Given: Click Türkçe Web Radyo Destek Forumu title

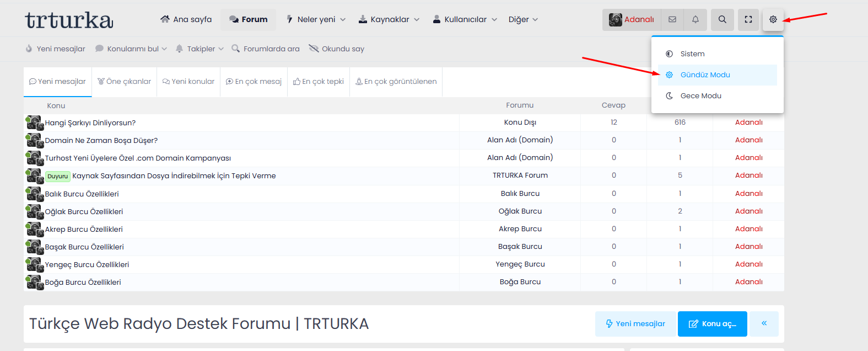Looking at the screenshot, I should coord(199,323).
